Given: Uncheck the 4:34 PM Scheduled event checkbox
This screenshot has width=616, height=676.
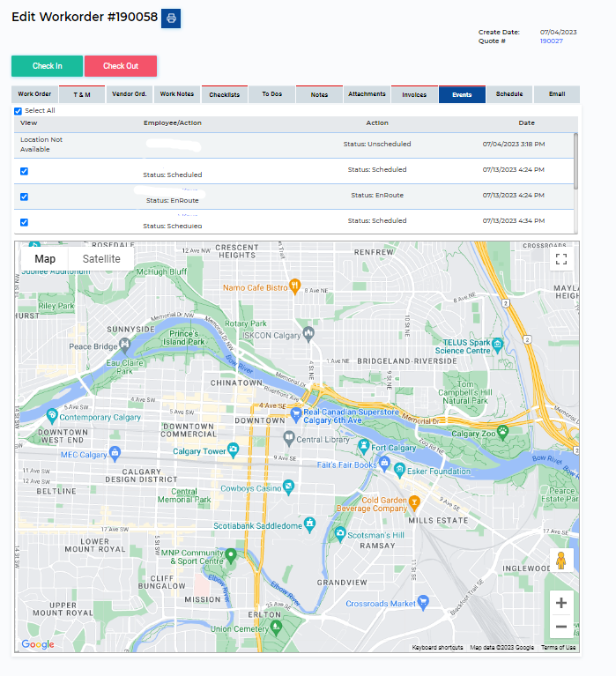Looking at the screenshot, I should [x=24, y=222].
